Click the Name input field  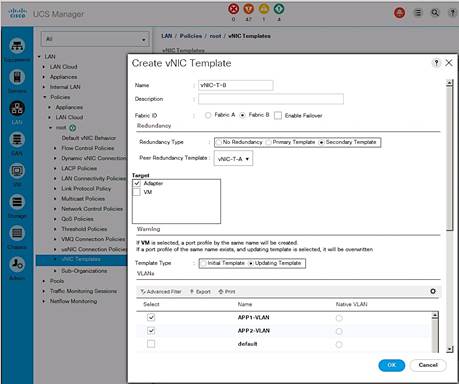[x=236, y=85]
